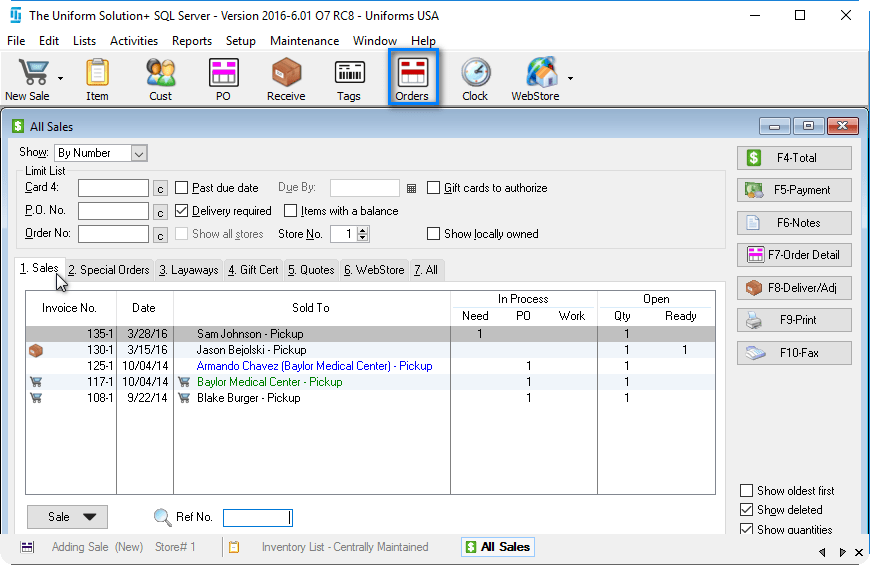Enable Show locally owned checkbox
Image resolution: width=870 pixels, height=565 pixels.
coord(433,234)
